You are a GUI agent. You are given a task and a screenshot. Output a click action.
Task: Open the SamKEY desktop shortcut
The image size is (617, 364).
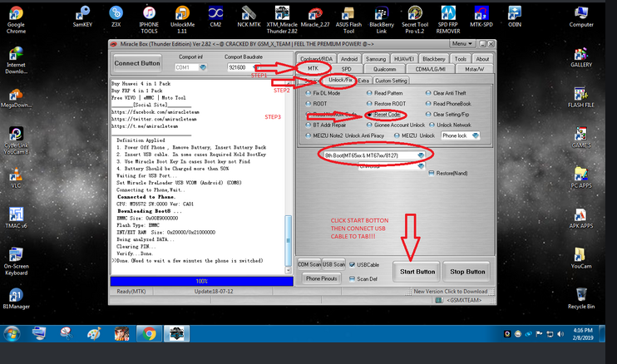pyautogui.click(x=82, y=17)
